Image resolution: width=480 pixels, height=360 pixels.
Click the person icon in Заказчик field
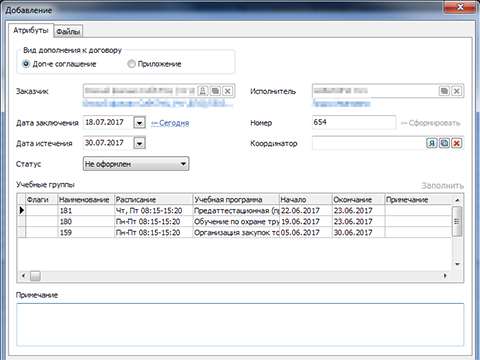tap(203, 91)
